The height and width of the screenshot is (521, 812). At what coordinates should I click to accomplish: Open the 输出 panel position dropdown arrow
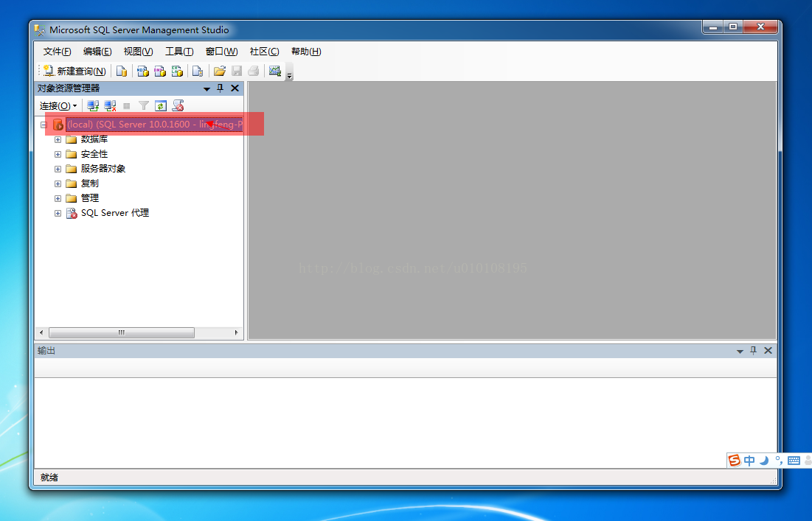(740, 352)
